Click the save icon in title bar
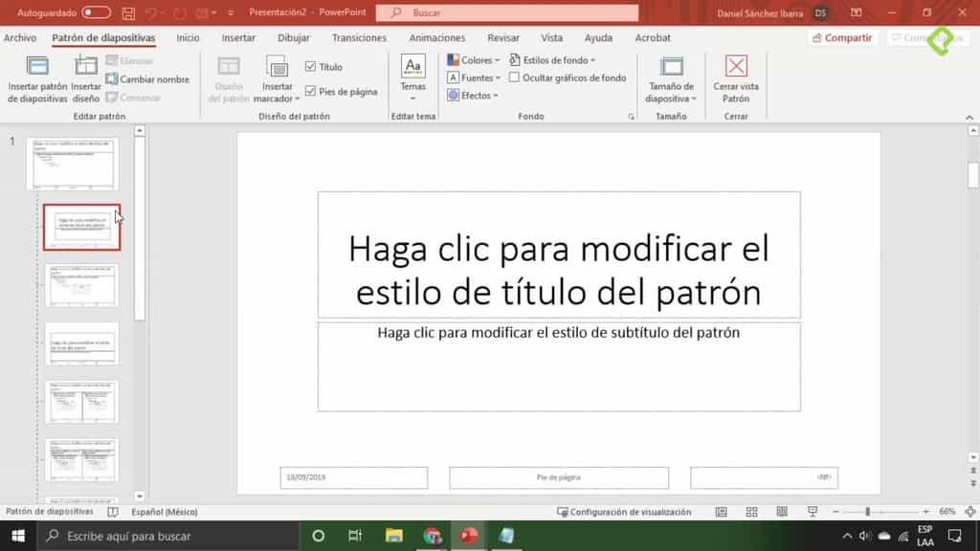The height and width of the screenshot is (551, 980). 128,12
